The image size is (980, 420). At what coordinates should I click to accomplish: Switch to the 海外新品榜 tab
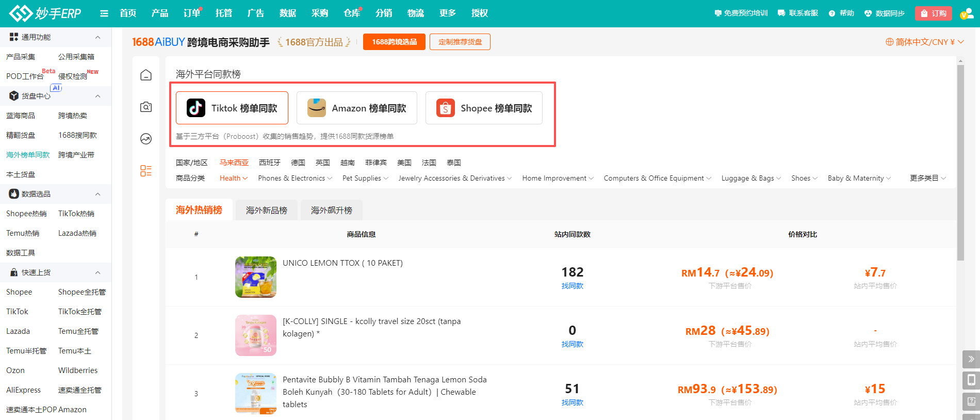[x=267, y=210]
